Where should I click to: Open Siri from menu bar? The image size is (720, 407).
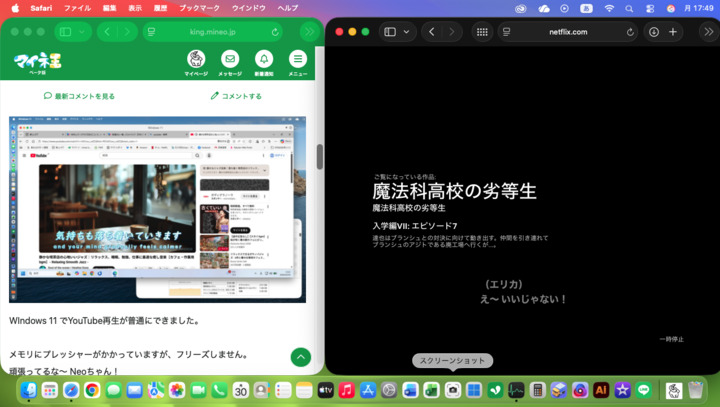point(671,8)
